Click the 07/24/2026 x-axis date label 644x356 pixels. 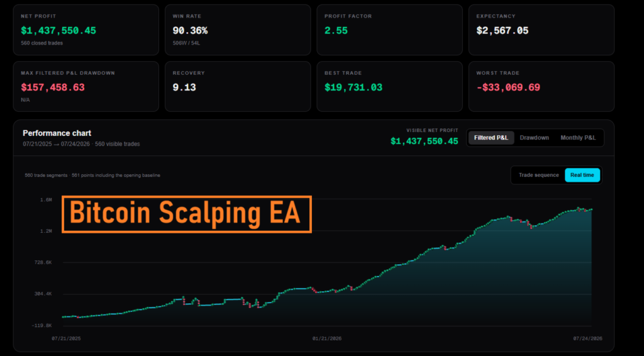(x=588, y=339)
